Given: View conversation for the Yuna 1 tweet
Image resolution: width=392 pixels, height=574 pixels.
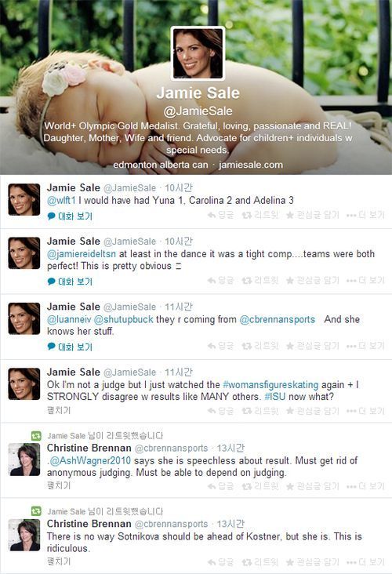Looking at the screenshot, I should [70, 216].
